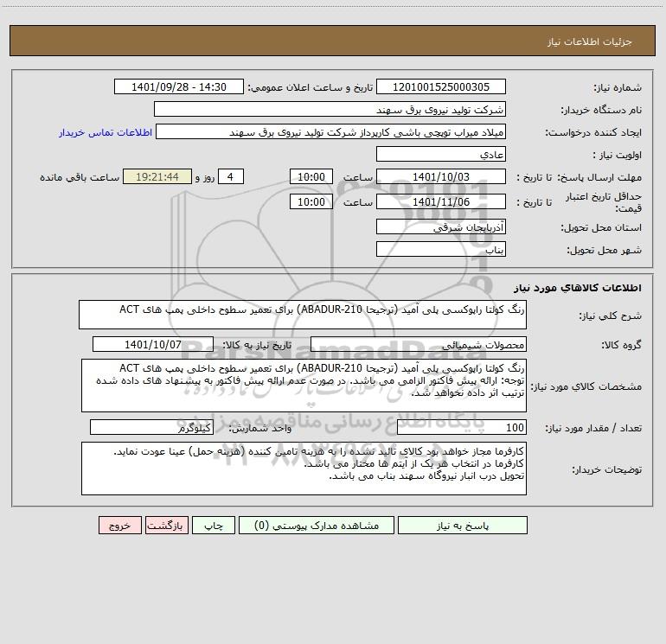Image resolution: width=666 pixels, height=644 pixels.
Task: Click the remaining time countdown 19:21:44
Action: (157, 176)
